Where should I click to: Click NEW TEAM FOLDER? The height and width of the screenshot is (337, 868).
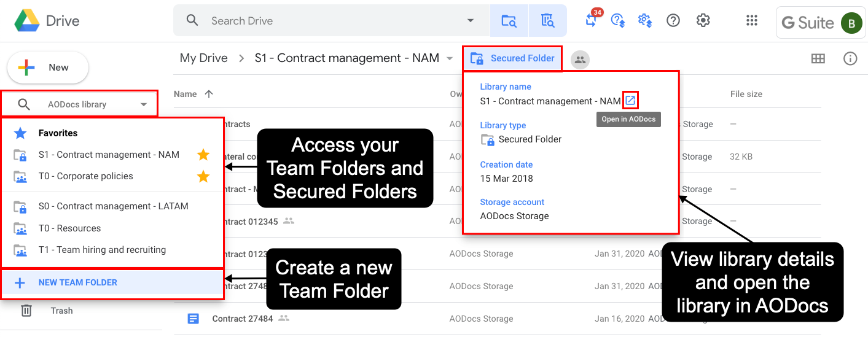click(112, 283)
